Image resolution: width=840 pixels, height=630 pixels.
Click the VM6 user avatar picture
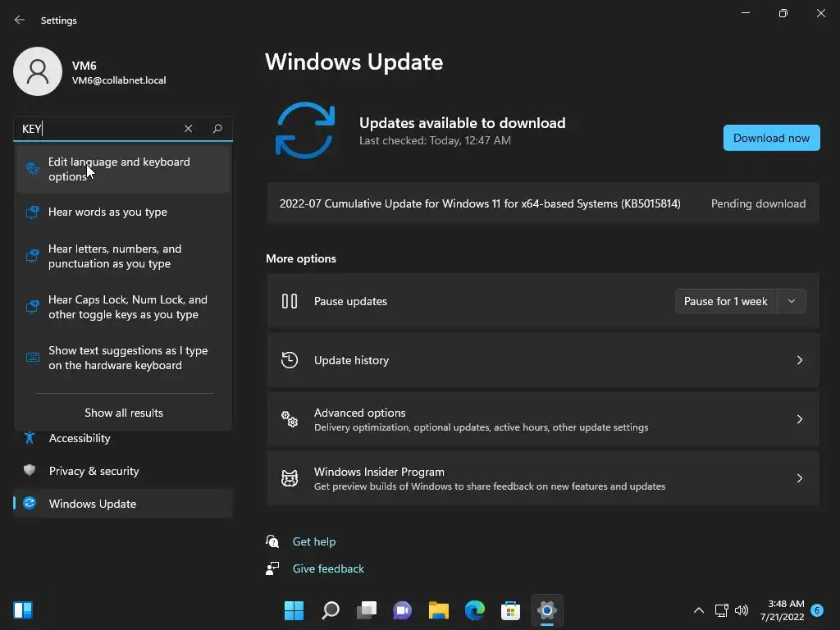38,71
